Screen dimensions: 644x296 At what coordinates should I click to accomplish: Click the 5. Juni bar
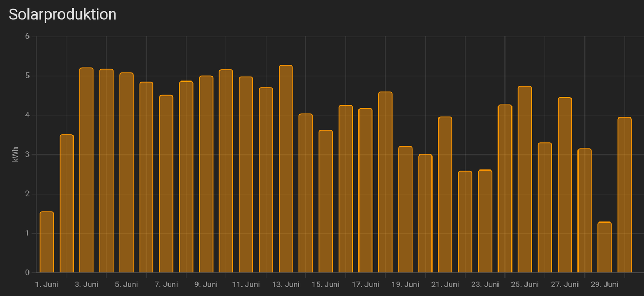tap(126, 173)
